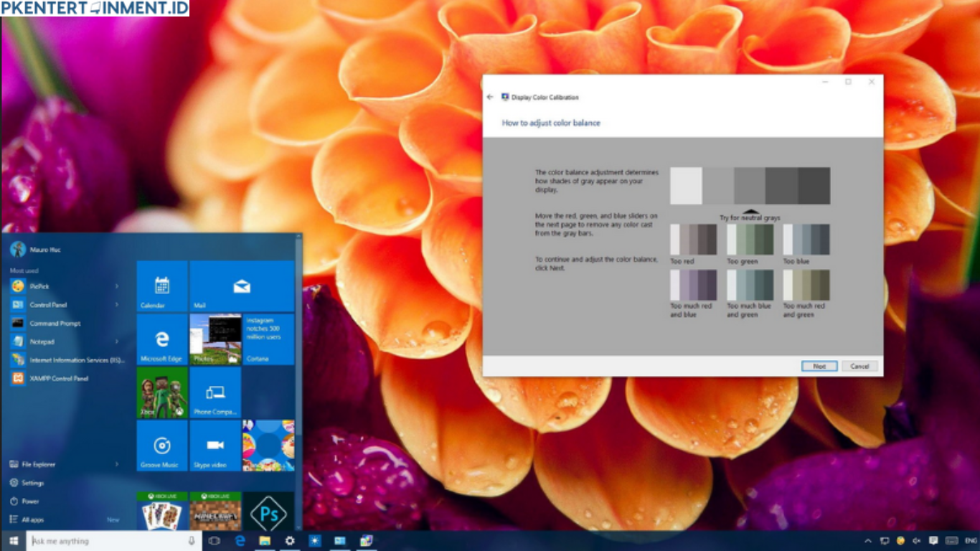Click Next in Display Color Calibration
The image size is (980, 551).
click(x=819, y=366)
